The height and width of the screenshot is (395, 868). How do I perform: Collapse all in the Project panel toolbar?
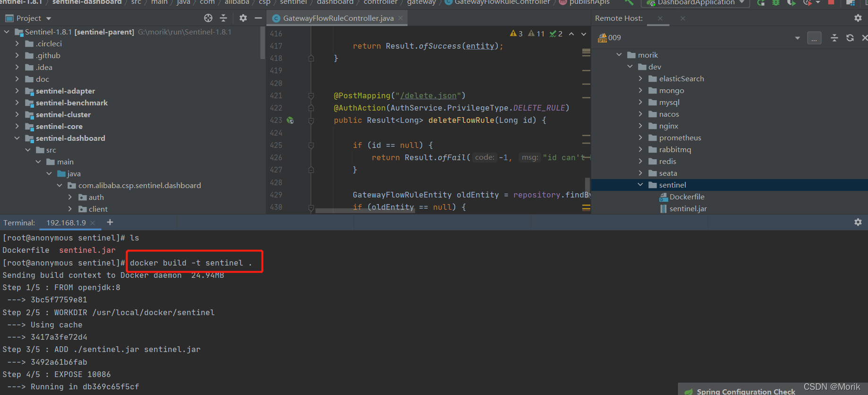coord(223,18)
